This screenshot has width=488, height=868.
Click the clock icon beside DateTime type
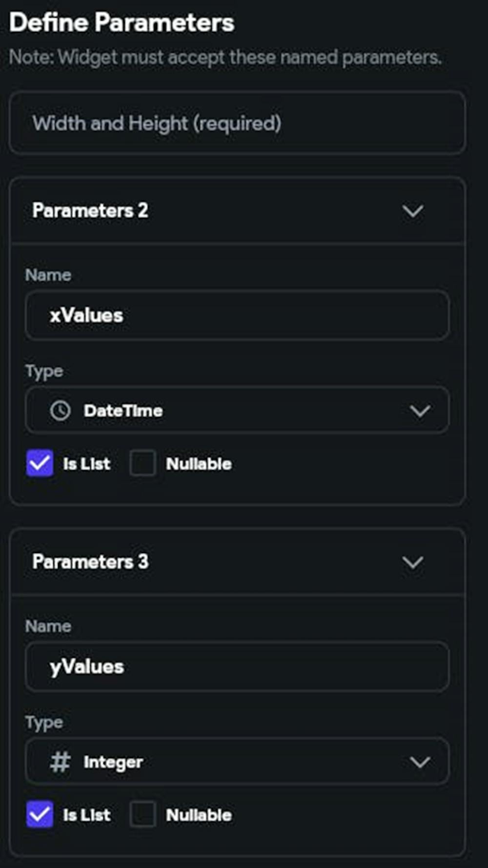(x=61, y=411)
